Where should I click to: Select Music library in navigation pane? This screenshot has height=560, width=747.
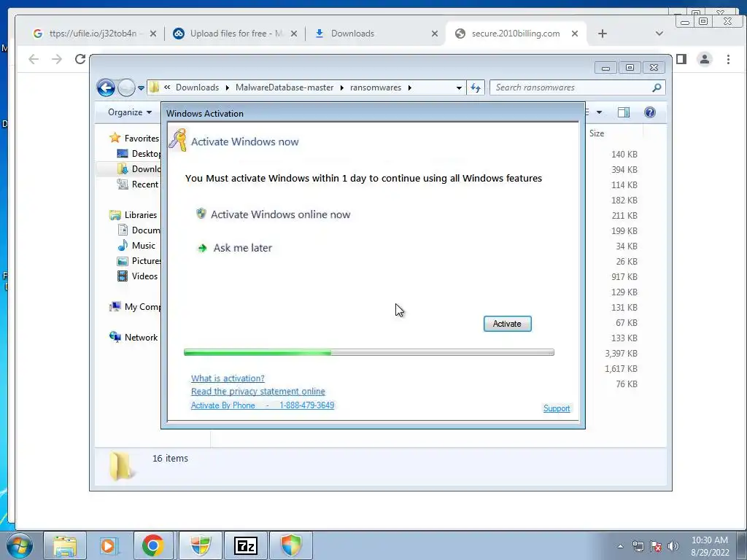(136, 245)
